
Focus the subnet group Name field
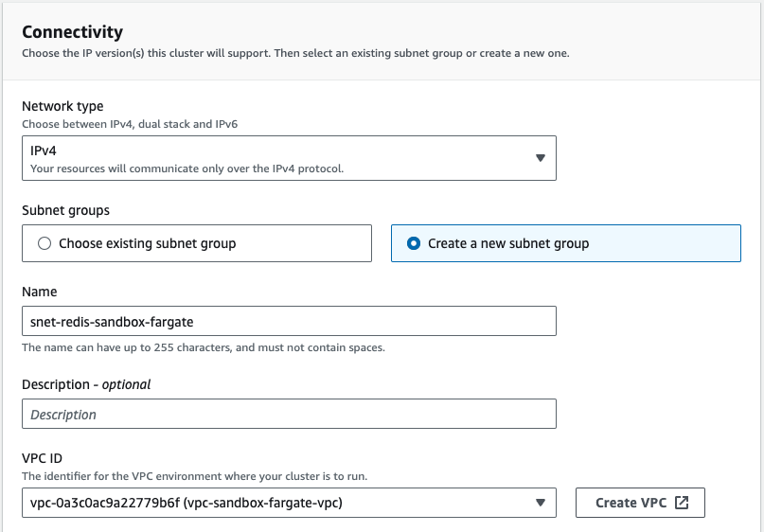click(x=288, y=321)
